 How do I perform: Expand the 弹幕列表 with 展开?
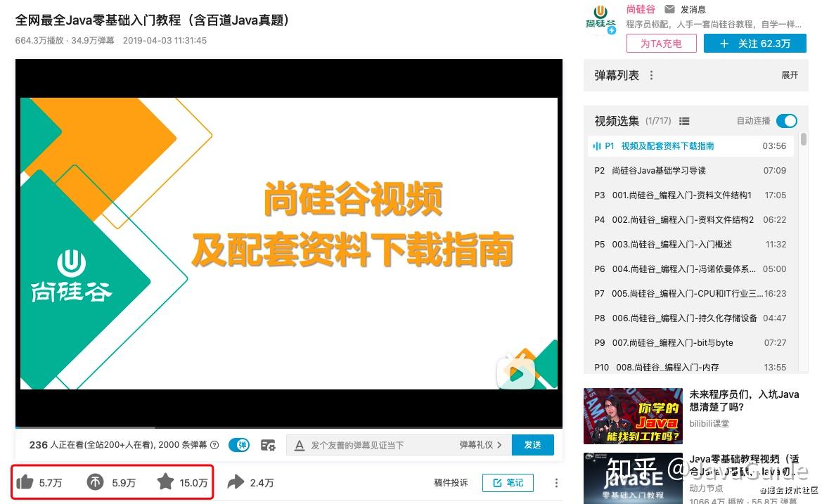click(x=789, y=75)
